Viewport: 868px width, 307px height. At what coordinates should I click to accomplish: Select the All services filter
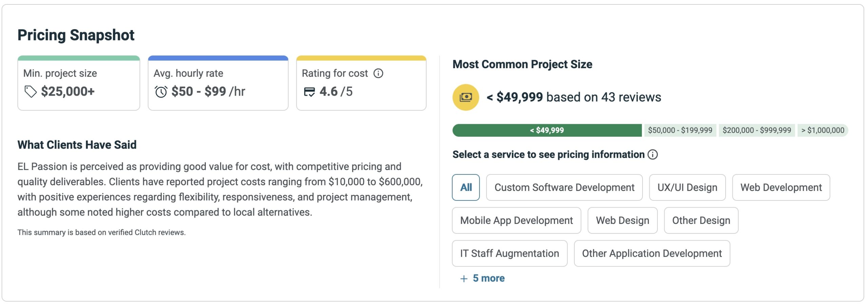click(x=466, y=187)
